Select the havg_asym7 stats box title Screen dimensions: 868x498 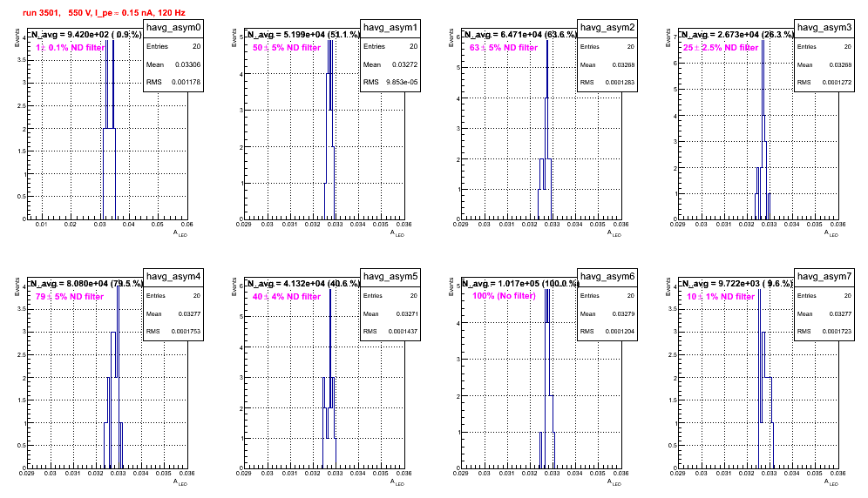click(x=824, y=277)
